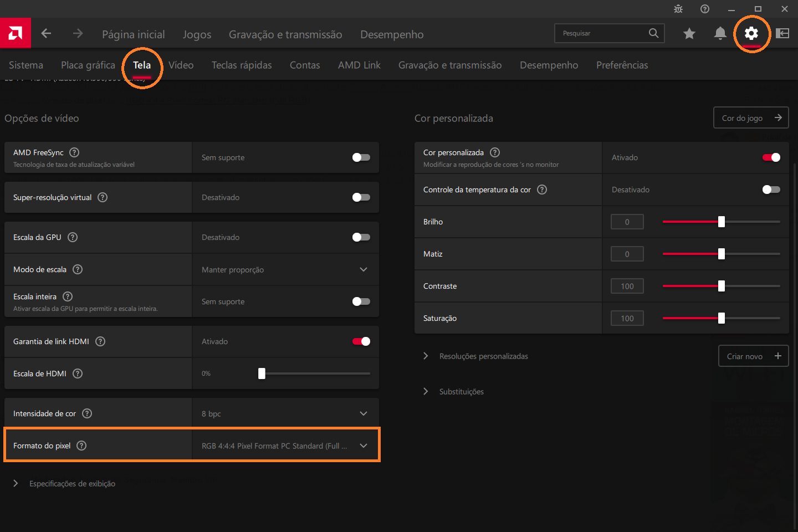
Task: Open notifications bell icon
Action: pos(720,34)
